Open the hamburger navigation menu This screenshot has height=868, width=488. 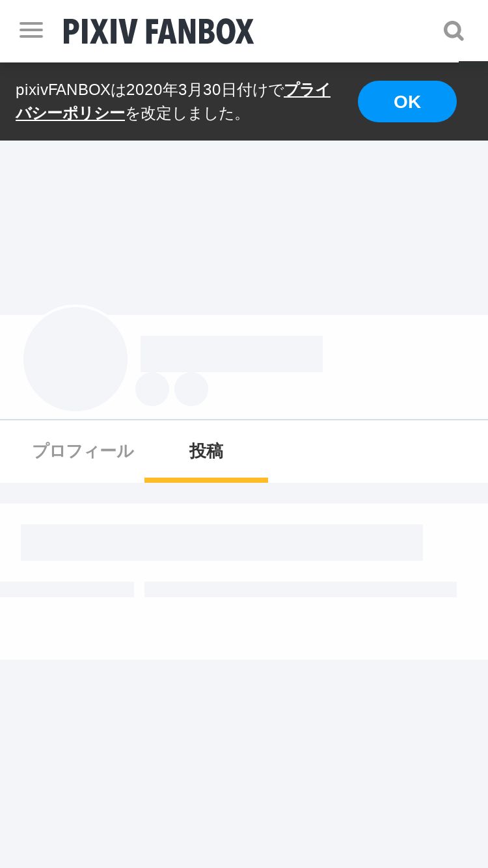(31, 30)
